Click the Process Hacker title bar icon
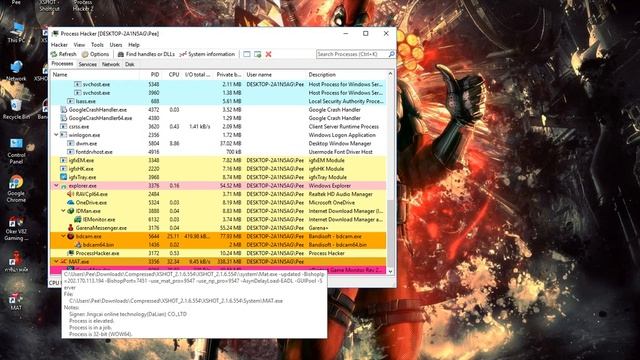640x360 pixels. click(x=55, y=33)
